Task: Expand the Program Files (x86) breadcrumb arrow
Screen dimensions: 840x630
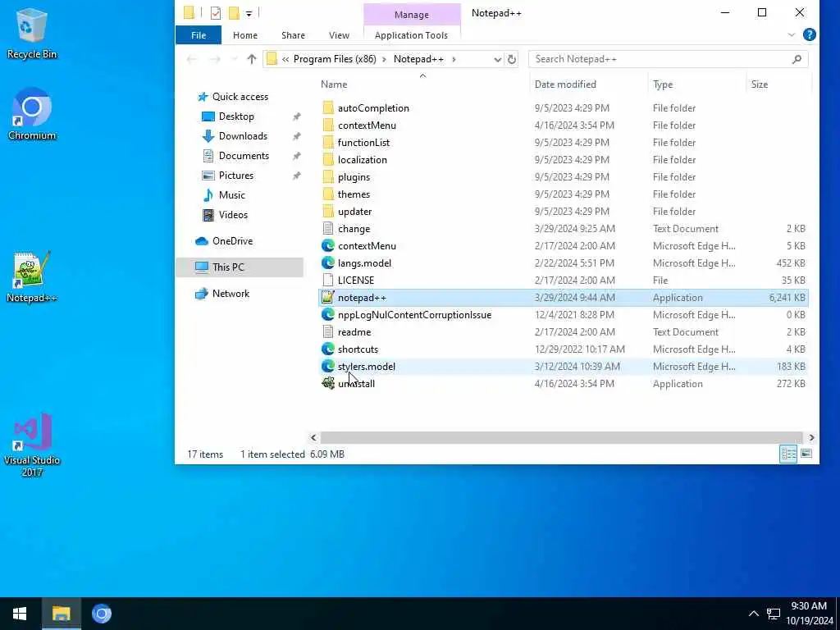Action: pyautogui.click(x=384, y=59)
